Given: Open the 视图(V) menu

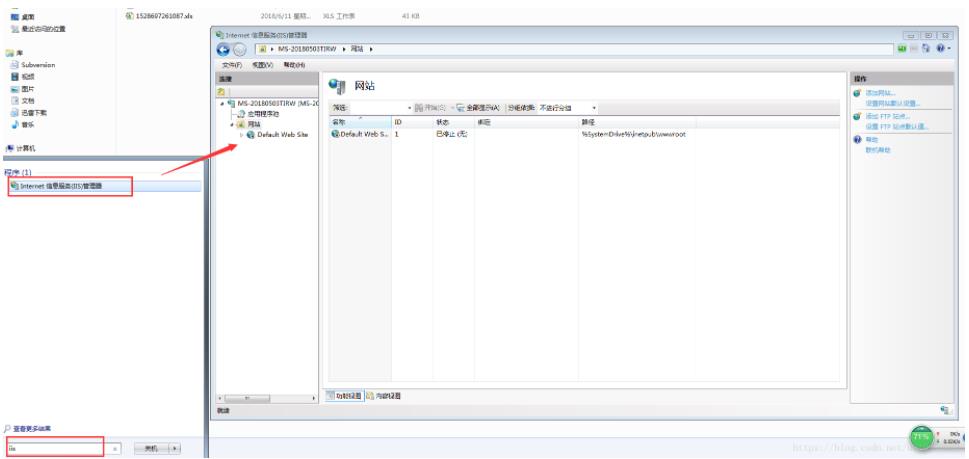Looking at the screenshot, I should [263, 65].
